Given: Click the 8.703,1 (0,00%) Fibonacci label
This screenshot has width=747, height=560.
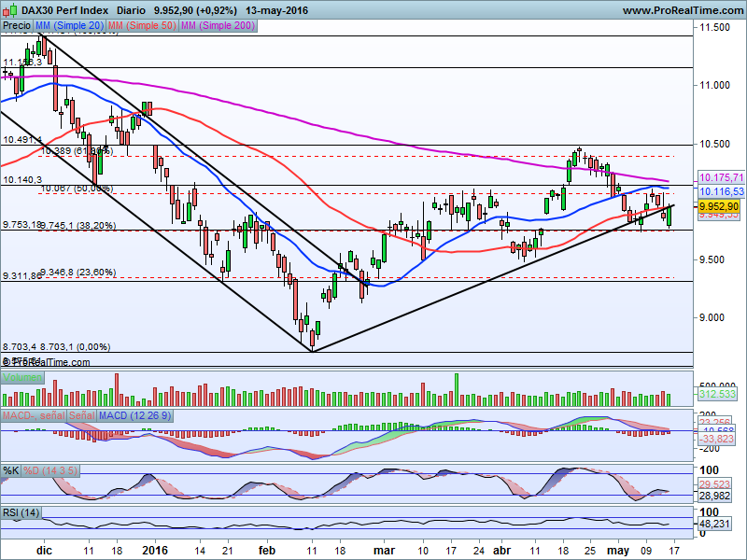Looking at the screenshot, I should click(x=76, y=346).
